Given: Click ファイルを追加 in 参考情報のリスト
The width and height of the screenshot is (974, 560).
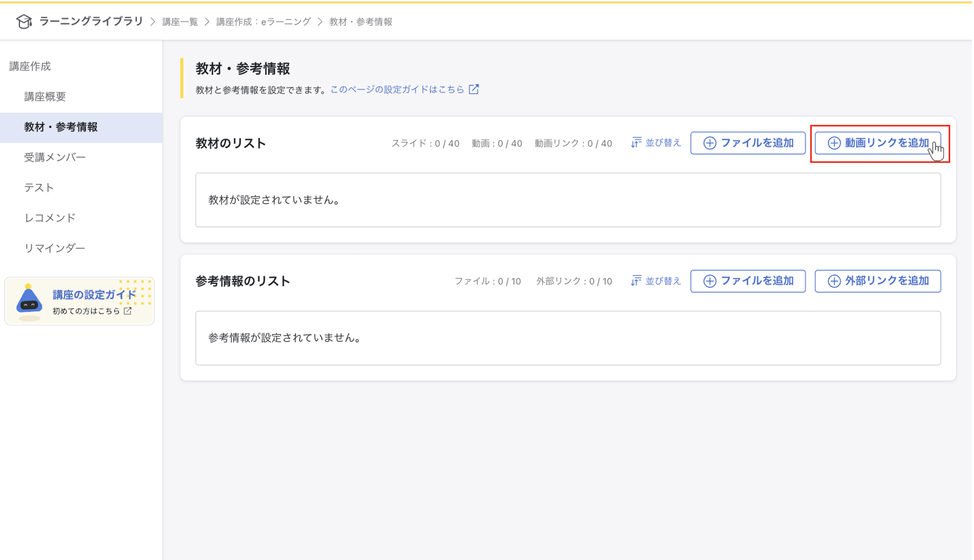Looking at the screenshot, I should click(x=747, y=281).
